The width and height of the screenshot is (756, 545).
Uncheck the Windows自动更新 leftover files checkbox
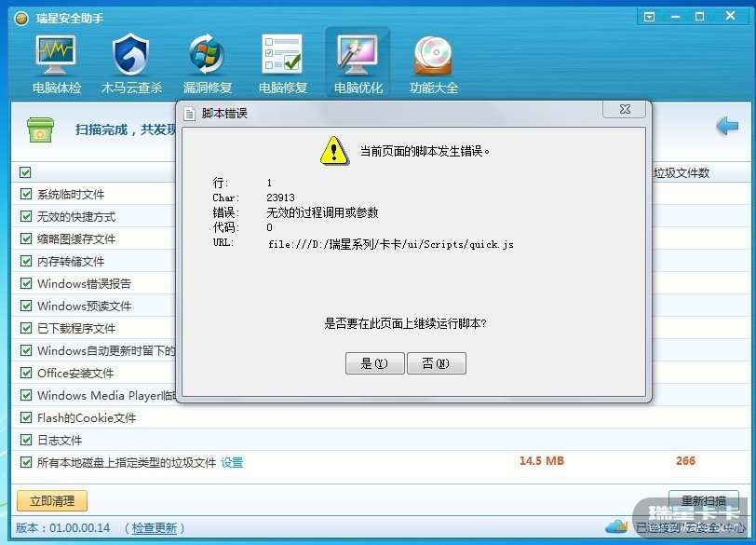click(26, 350)
